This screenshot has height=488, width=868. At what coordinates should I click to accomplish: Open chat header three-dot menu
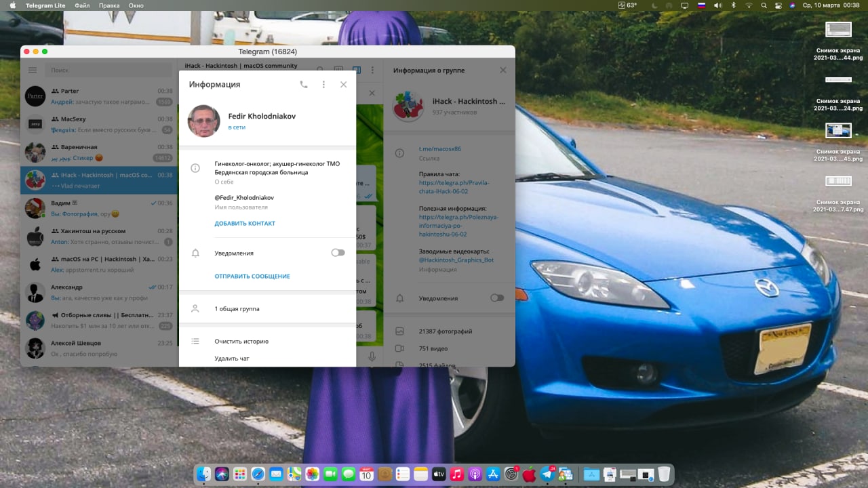pyautogui.click(x=372, y=70)
